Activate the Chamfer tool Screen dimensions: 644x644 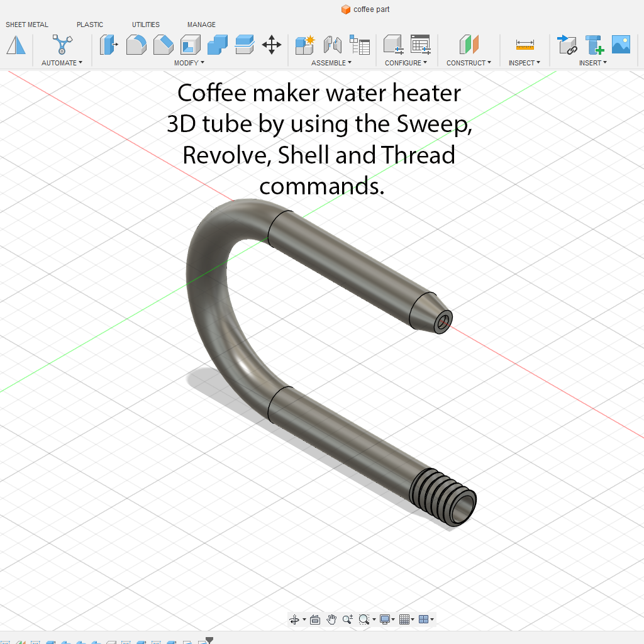163,45
